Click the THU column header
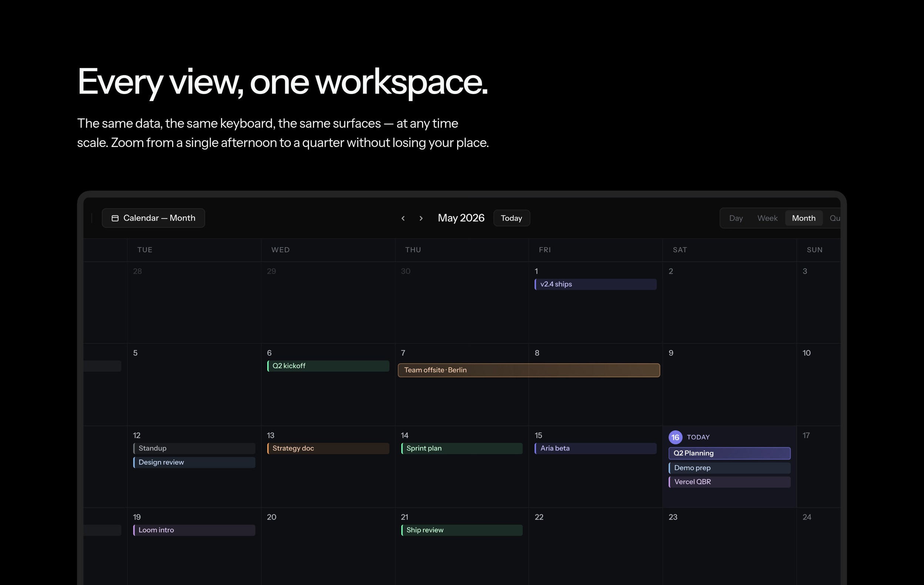The width and height of the screenshot is (924, 585). tap(413, 250)
